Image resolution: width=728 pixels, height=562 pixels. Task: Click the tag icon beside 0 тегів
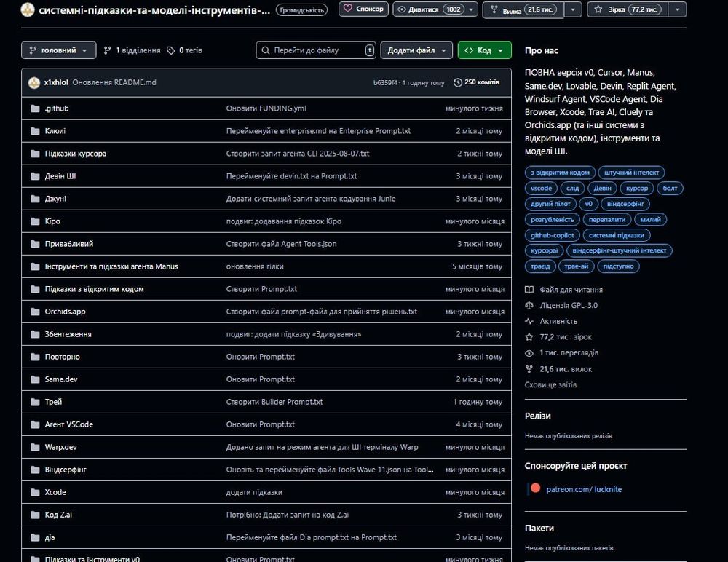(x=171, y=50)
